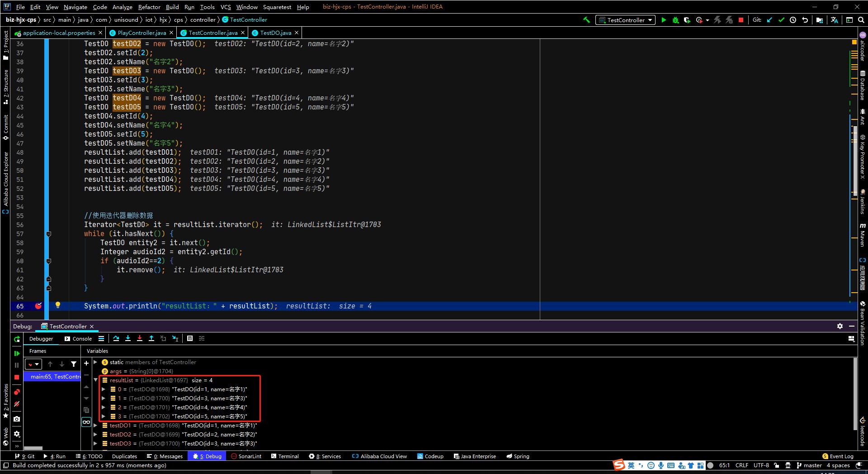Open profiler run options dropdown arrow
868x474 pixels.
(708, 20)
